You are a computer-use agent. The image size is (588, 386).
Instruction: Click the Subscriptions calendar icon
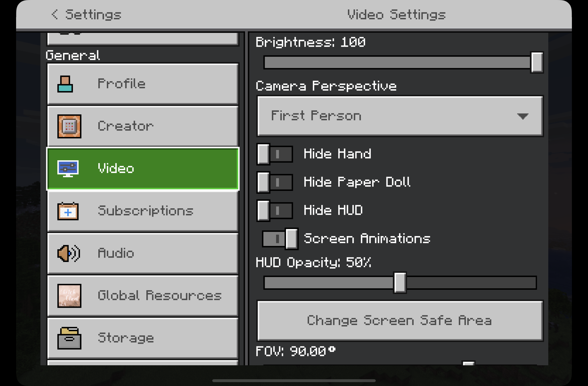click(68, 211)
